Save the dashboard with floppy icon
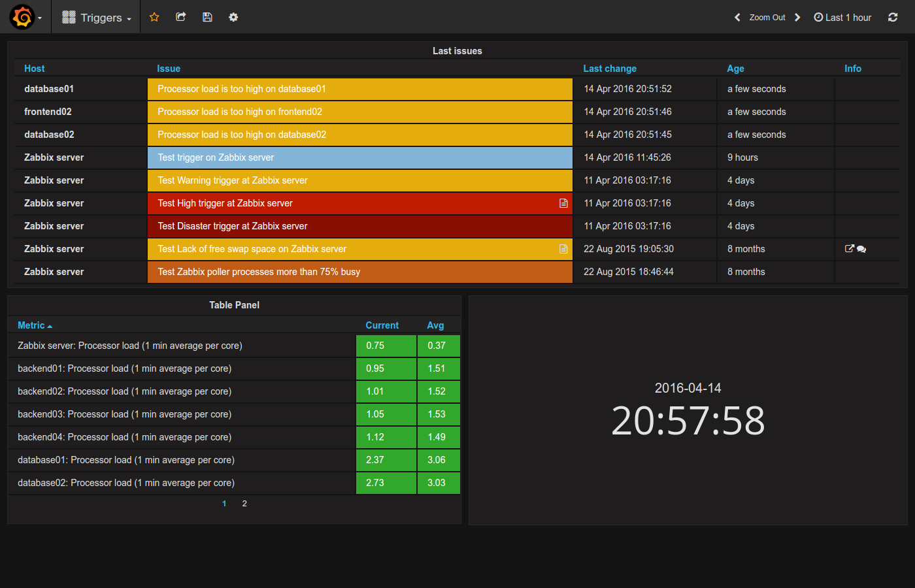Screen dimensions: 915x588 click(207, 17)
